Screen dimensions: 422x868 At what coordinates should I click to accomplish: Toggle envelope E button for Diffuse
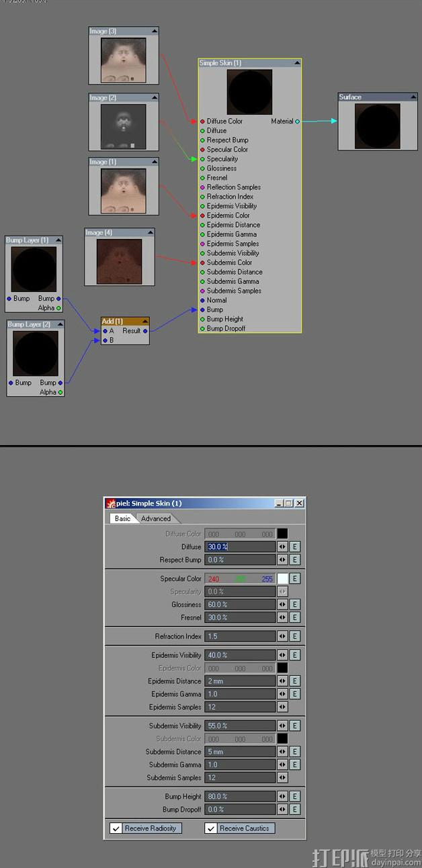point(294,547)
